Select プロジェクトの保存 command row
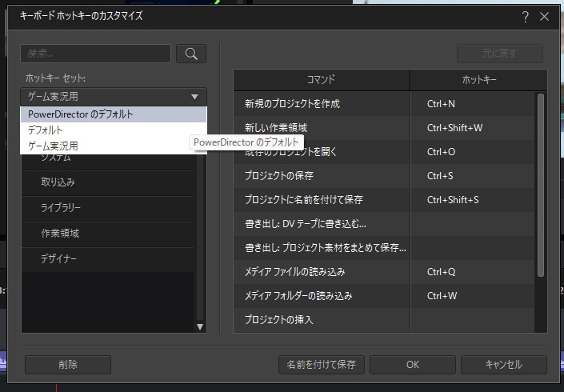564x392 pixels. coord(384,176)
